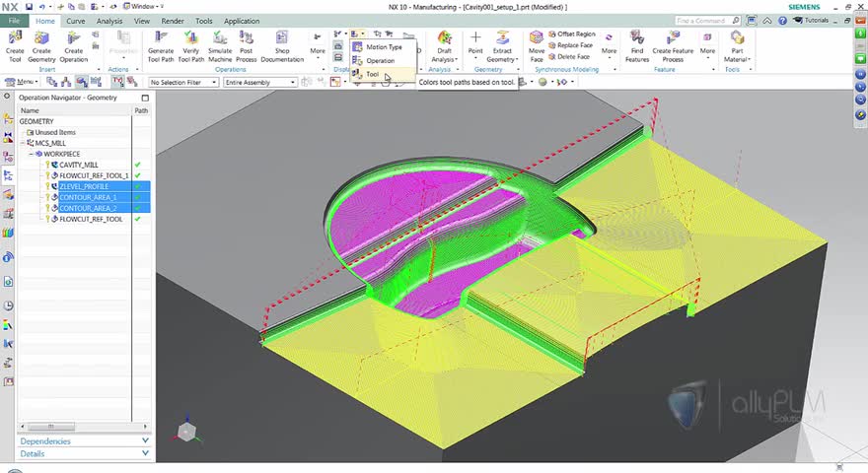Screen dimensions: 868x473
Task: Select the CAVITY_MILL operation
Action: (79, 165)
